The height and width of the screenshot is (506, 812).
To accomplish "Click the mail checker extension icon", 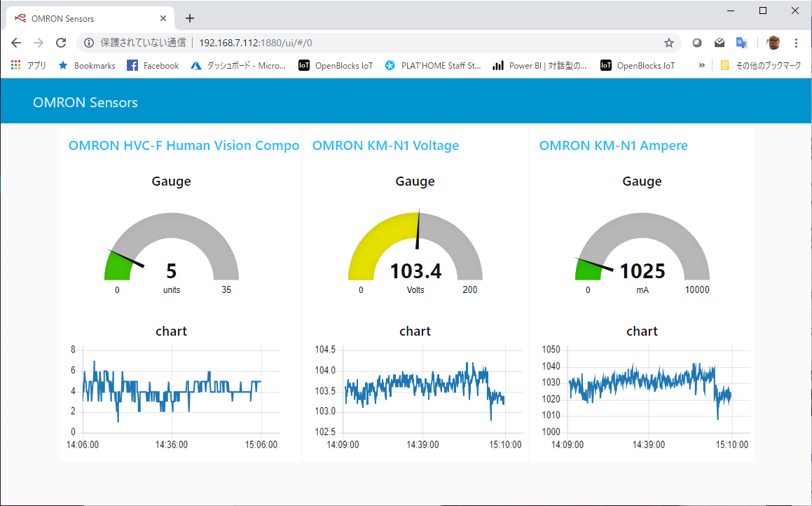I will click(720, 43).
